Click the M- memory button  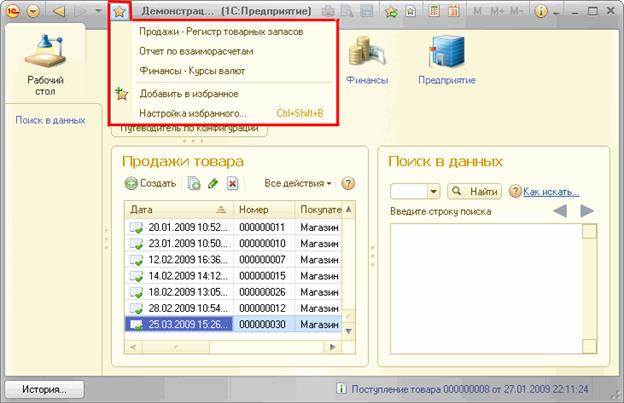pos(516,11)
